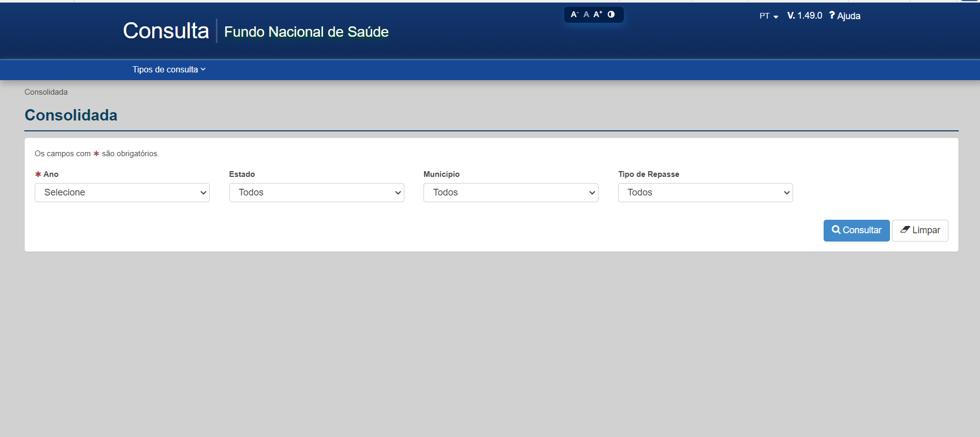
Task: Open the Ano year dropdown
Action: [x=122, y=192]
